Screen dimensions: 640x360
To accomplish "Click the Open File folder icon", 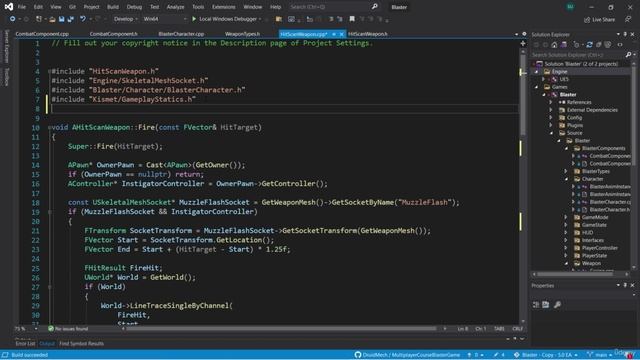I will [x=52, y=19].
